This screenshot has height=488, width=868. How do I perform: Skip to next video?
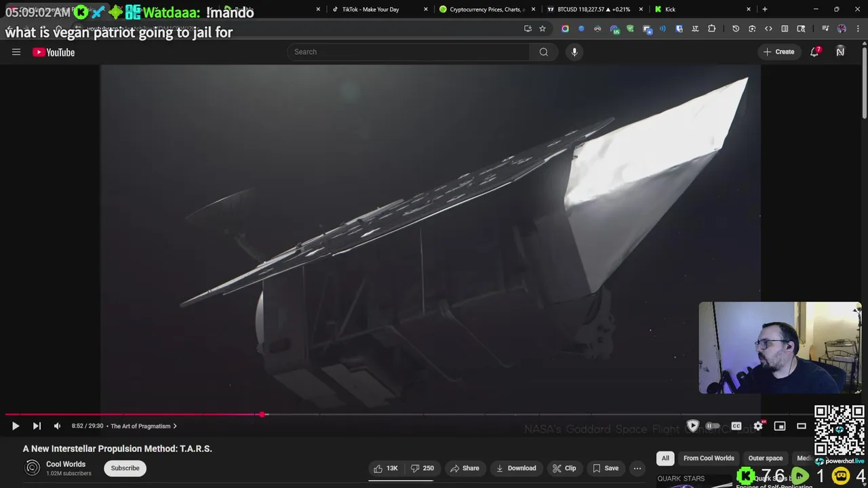[37, 426]
